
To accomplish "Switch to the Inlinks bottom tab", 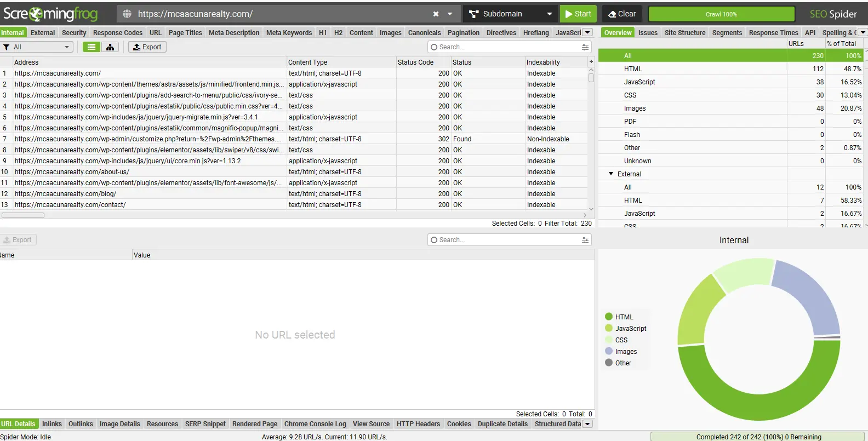I will pyautogui.click(x=52, y=424).
